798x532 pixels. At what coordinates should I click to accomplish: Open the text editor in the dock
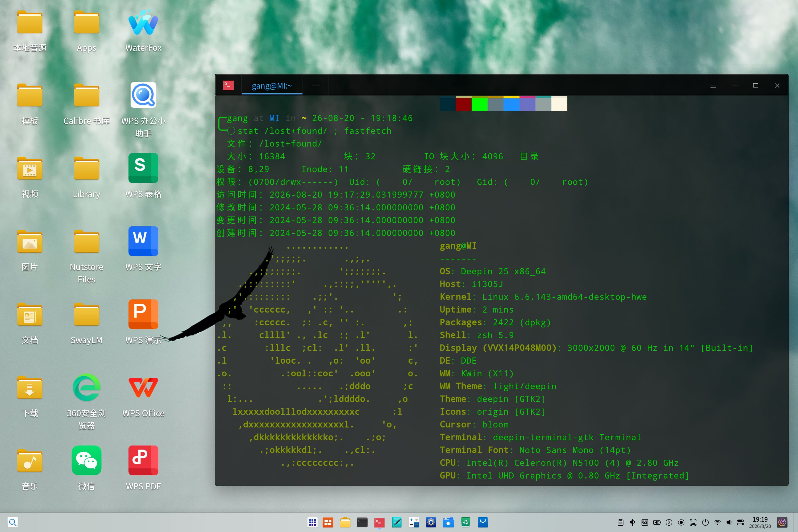coord(397,522)
